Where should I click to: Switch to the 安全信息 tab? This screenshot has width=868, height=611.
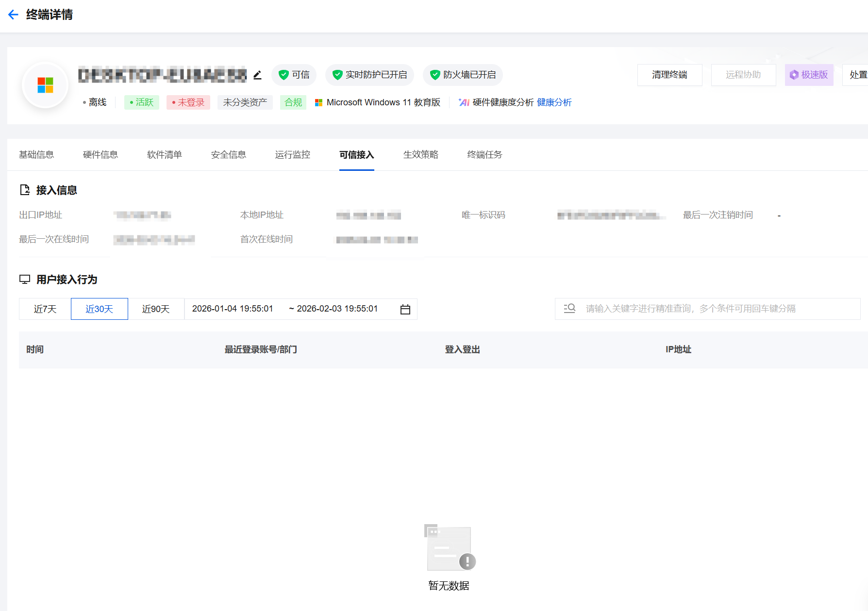click(229, 155)
